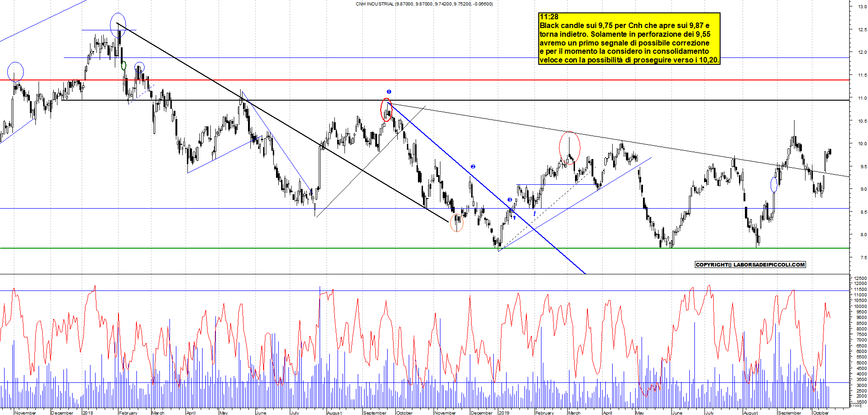Click the 6000 volume axis label

pos(862,352)
